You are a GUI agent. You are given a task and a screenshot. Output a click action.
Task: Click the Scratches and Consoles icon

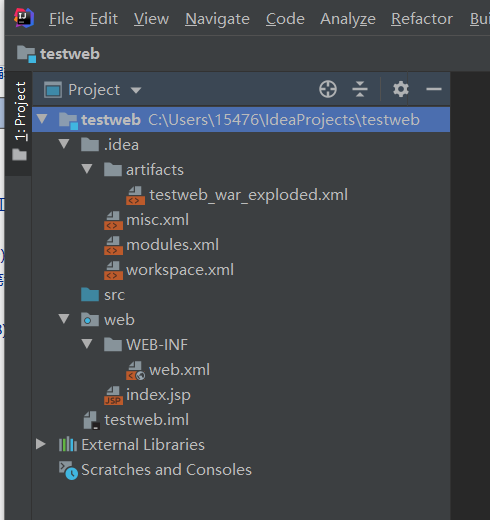(x=68, y=470)
